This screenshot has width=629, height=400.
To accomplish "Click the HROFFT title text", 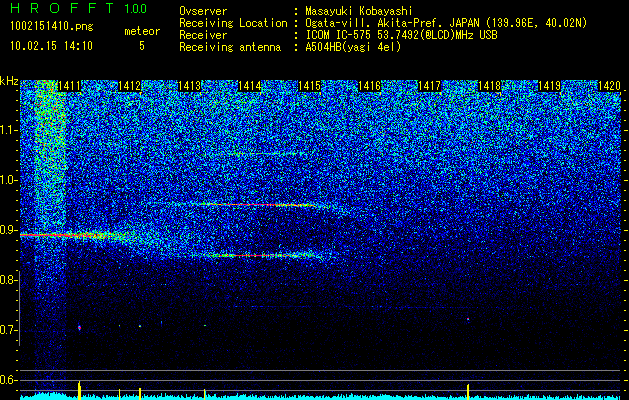I will 62,8.
